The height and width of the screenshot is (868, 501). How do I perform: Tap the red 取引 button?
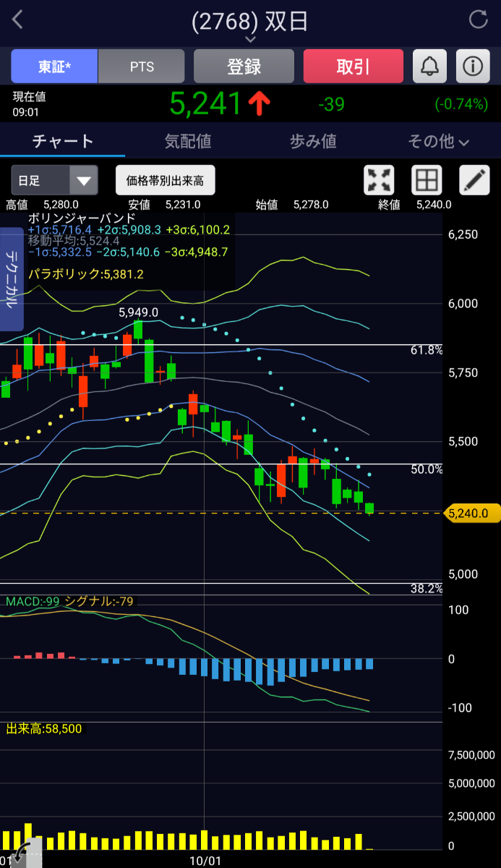tap(353, 67)
